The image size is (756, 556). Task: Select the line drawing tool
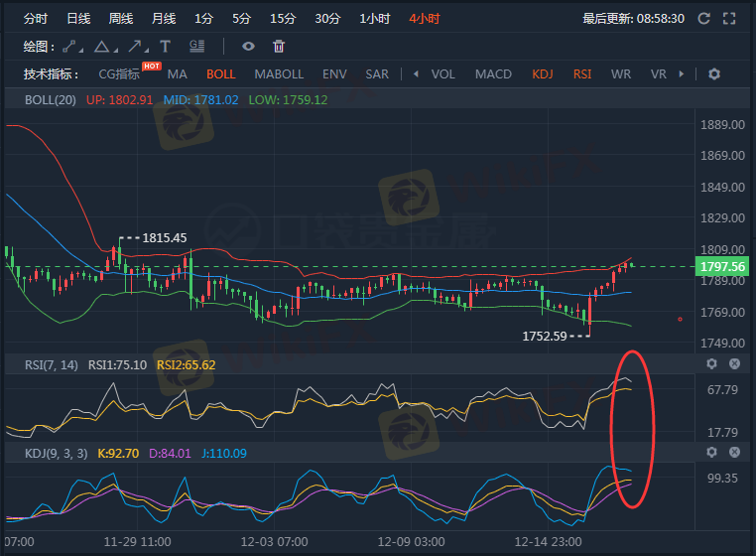(69, 46)
